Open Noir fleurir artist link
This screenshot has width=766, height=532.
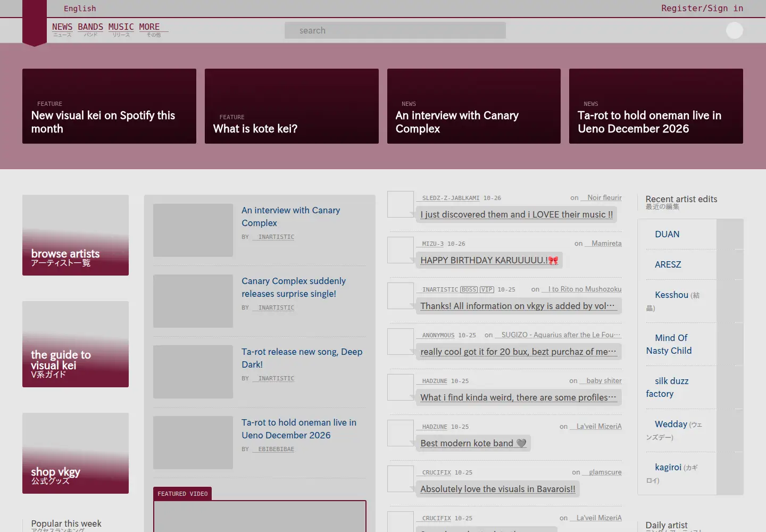pos(601,197)
